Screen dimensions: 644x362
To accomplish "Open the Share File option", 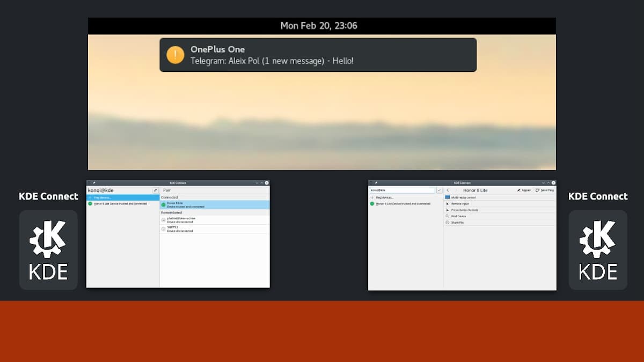I will click(x=458, y=222).
